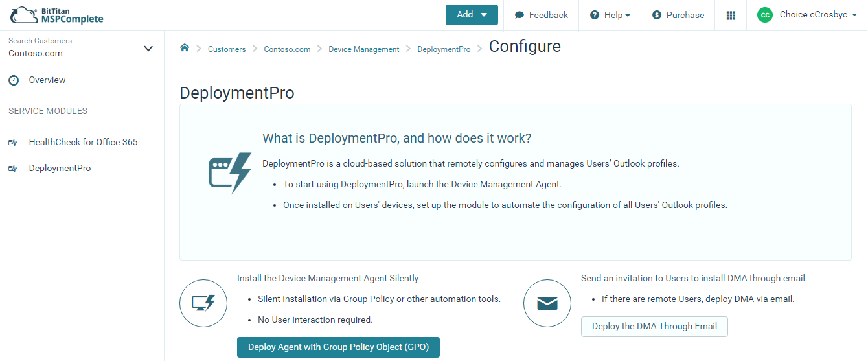Screen dimensions: 868x361
Task: Click the Contoso.com customer selector field
Action: [x=82, y=49]
